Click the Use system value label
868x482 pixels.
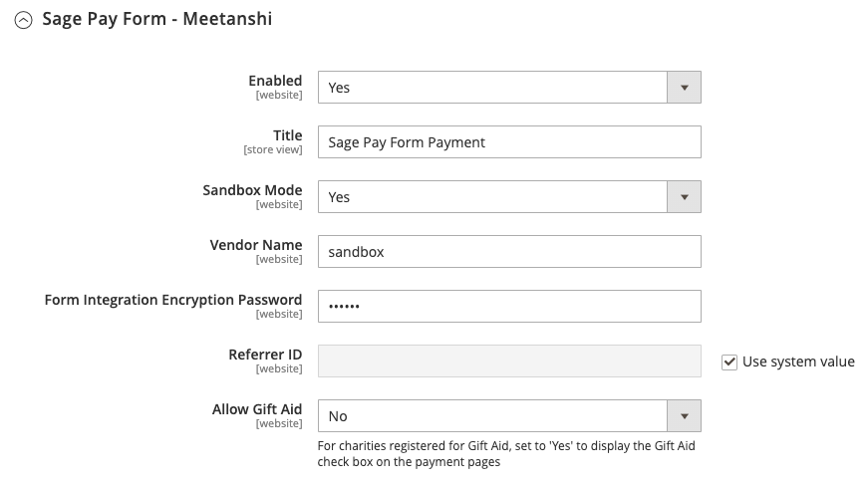coord(798,361)
